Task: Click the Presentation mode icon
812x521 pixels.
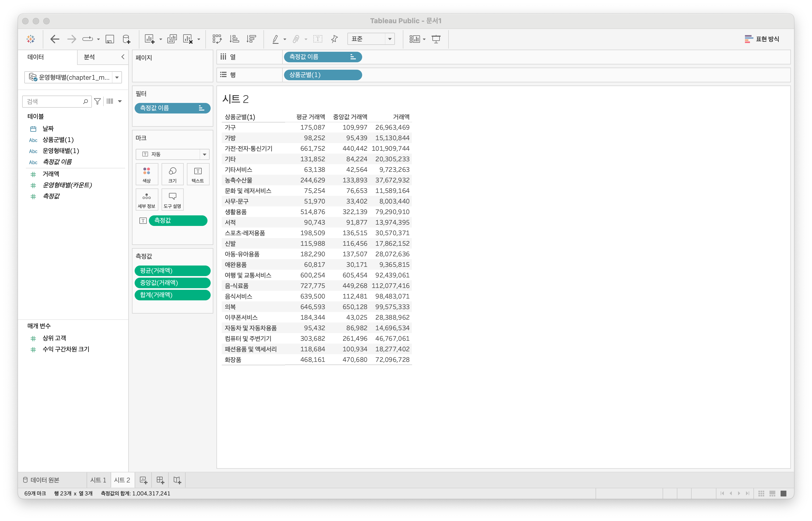Action: point(436,39)
